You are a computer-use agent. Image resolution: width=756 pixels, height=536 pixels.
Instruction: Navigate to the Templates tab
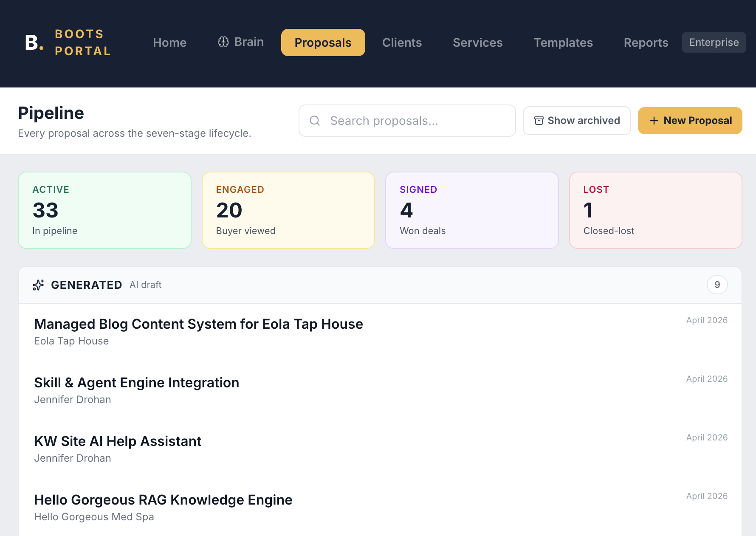(x=563, y=42)
